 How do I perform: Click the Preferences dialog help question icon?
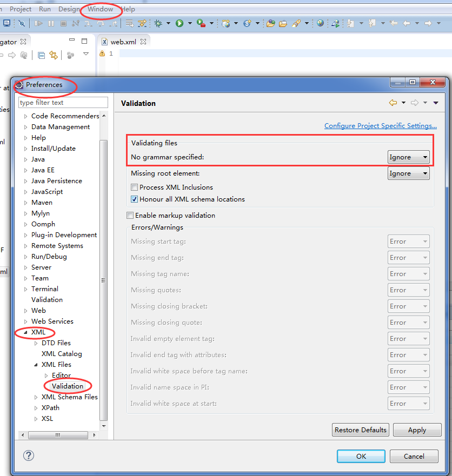[29, 455]
